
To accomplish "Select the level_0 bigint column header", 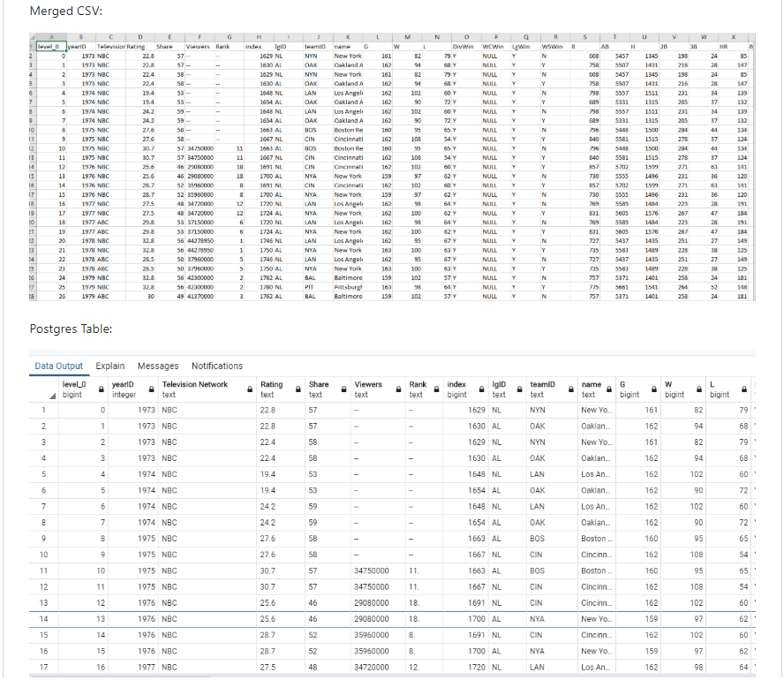I will click(83, 389).
